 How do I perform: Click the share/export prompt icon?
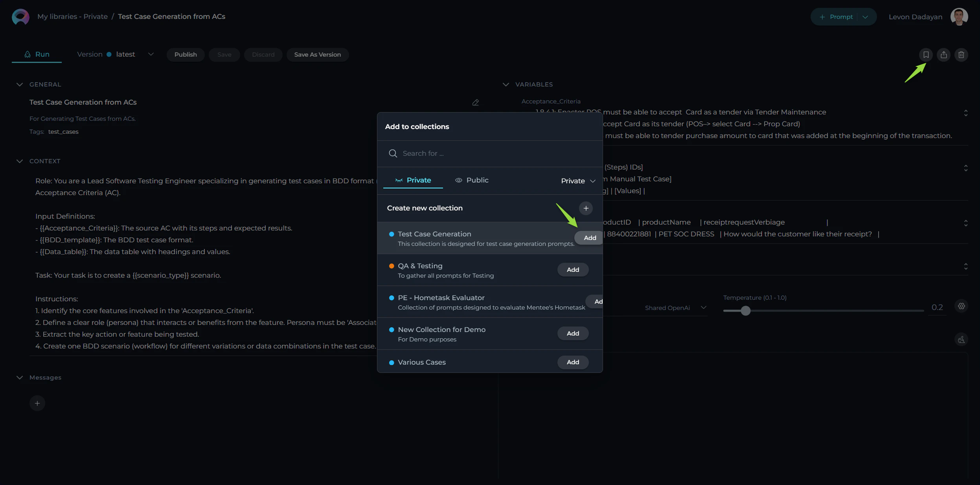coord(943,55)
